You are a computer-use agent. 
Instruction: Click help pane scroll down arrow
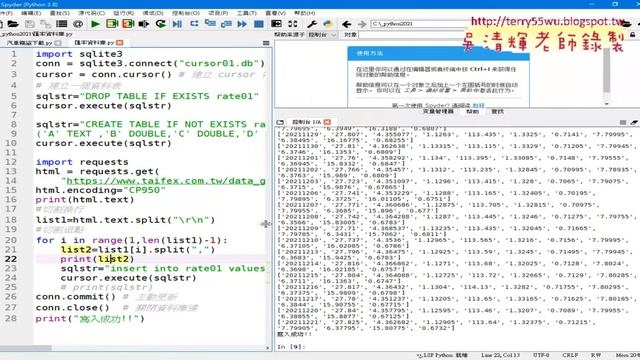tap(607, 104)
